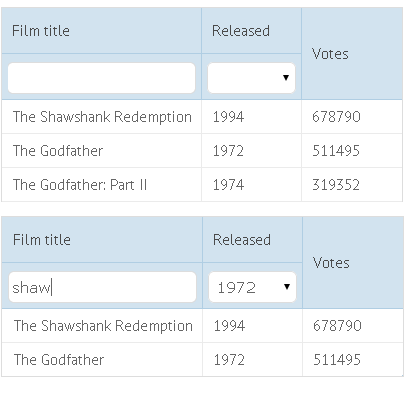Click the arrow beside 1972 in Released filter
The height and width of the screenshot is (393, 409).
click(287, 287)
